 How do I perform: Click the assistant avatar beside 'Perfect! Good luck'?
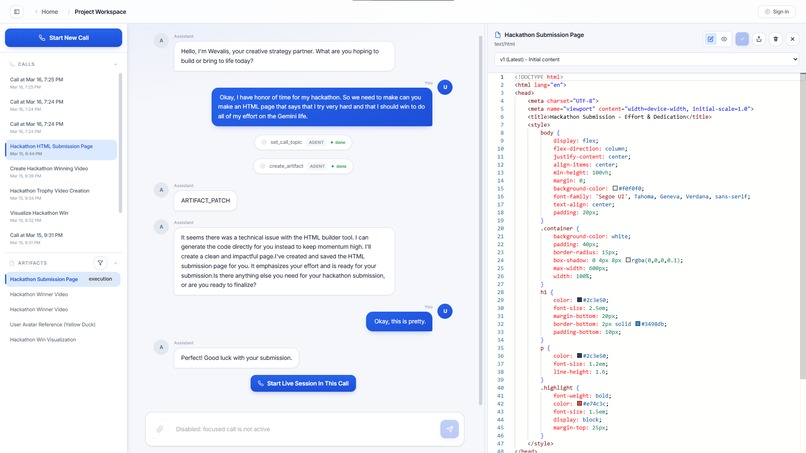[x=161, y=347]
